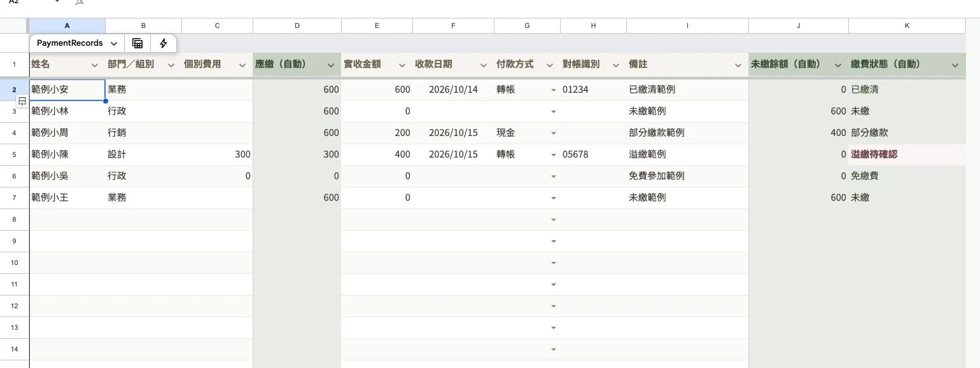Select received amount cell showing 400
980x368 pixels.
pyautogui.click(x=377, y=154)
